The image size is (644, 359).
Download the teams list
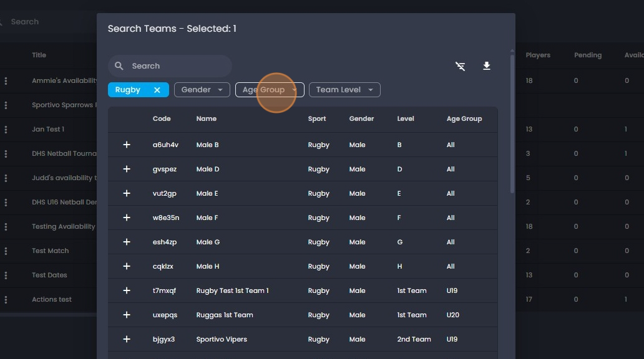point(486,66)
